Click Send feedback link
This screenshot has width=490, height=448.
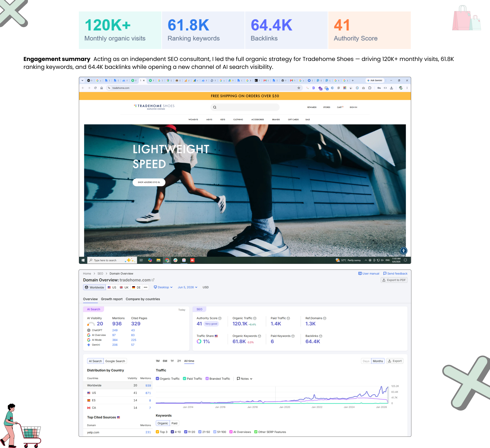tap(395, 274)
